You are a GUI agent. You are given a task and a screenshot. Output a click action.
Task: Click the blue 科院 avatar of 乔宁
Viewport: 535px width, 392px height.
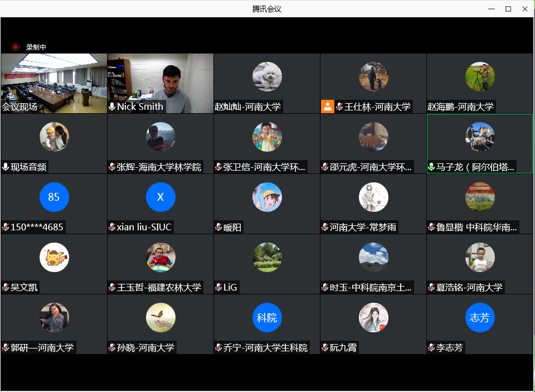click(267, 317)
